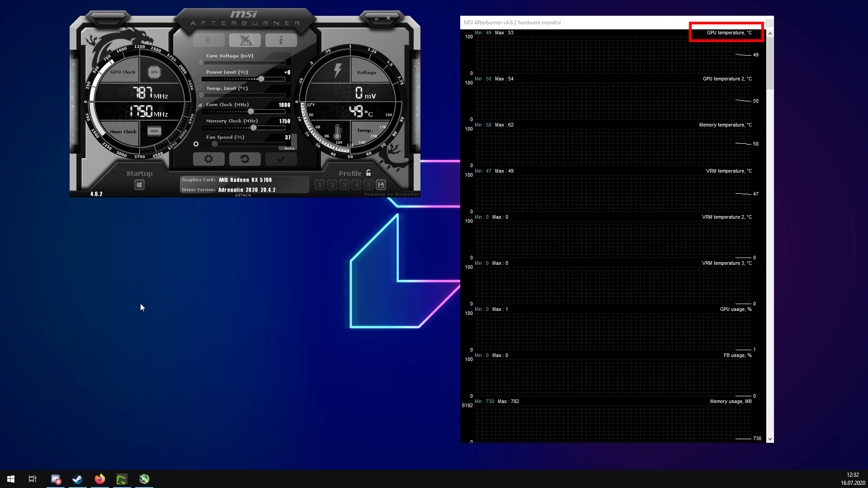868x488 pixels.
Task: Click the MEM chip icon on Mem Clock gauge
Action: [155, 131]
